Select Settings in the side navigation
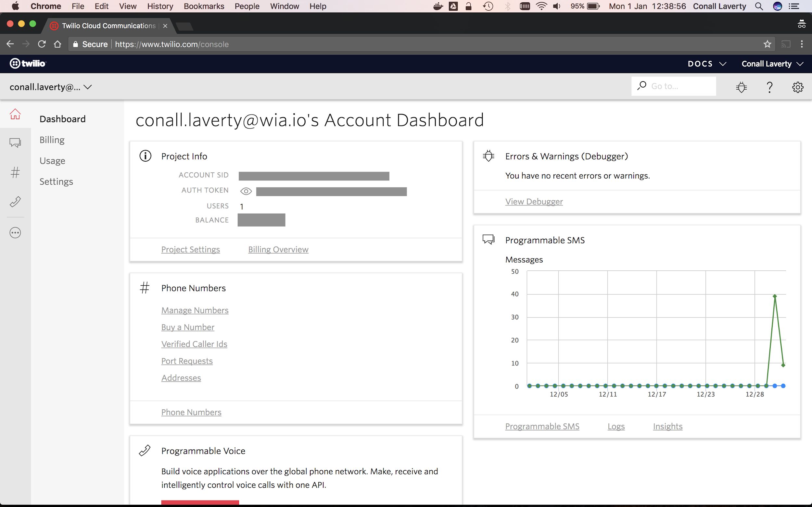Image resolution: width=812 pixels, height=507 pixels. [x=57, y=181]
